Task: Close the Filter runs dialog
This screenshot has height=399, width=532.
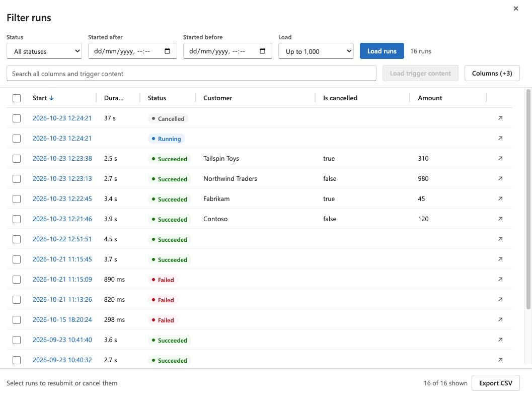Action: (x=516, y=9)
